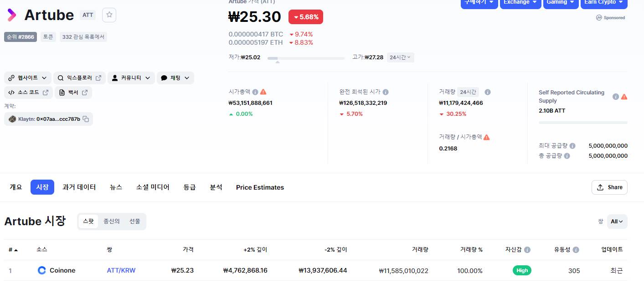This screenshot has height=284, width=644.
Task: Click the 24h low-high price range slider
Action: tap(306, 58)
